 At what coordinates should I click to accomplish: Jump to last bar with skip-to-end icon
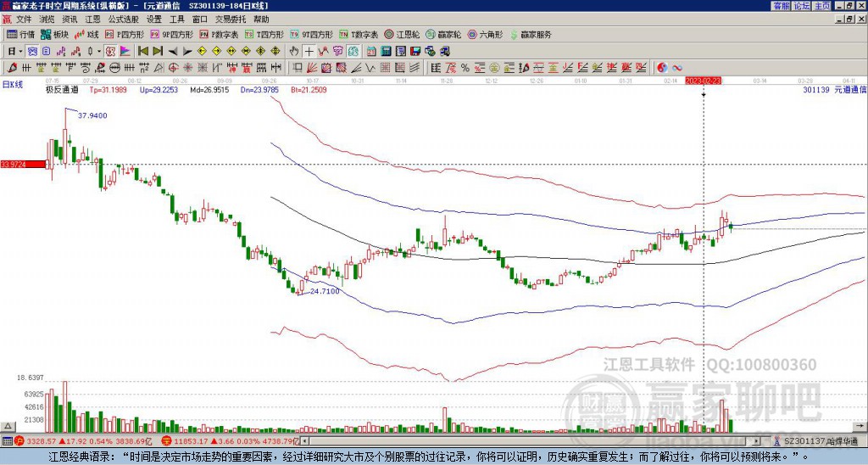coord(158,52)
